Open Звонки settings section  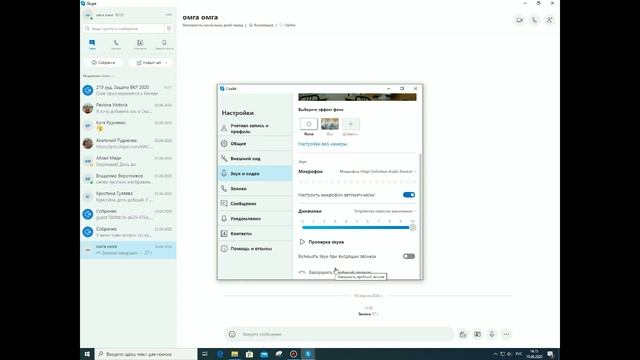(255, 189)
